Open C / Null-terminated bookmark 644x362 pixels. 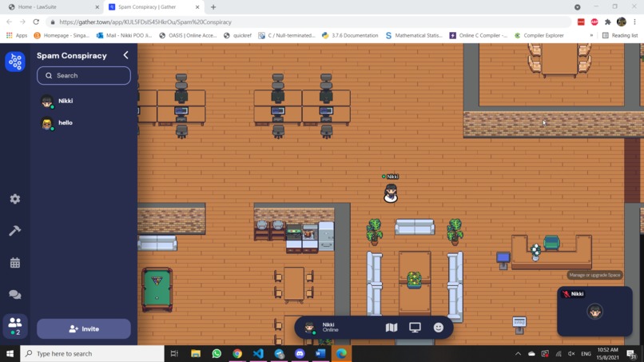tap(287, 35)
